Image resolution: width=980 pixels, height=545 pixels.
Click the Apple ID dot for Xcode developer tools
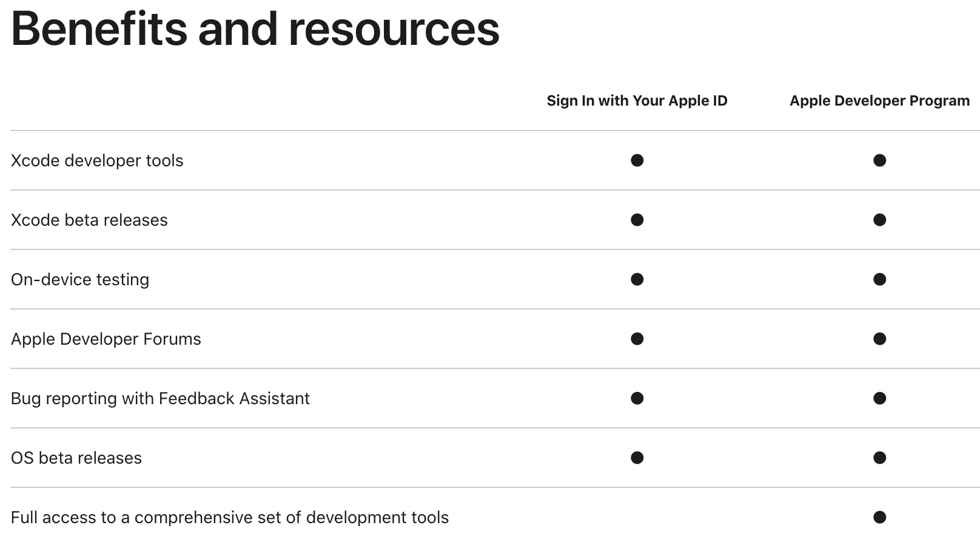pyautogui.click(x=637, y=160)
